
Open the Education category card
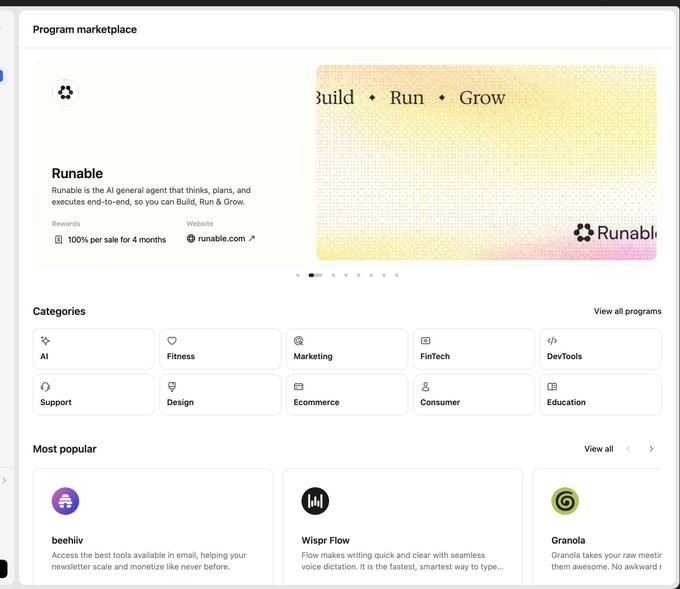600,395
